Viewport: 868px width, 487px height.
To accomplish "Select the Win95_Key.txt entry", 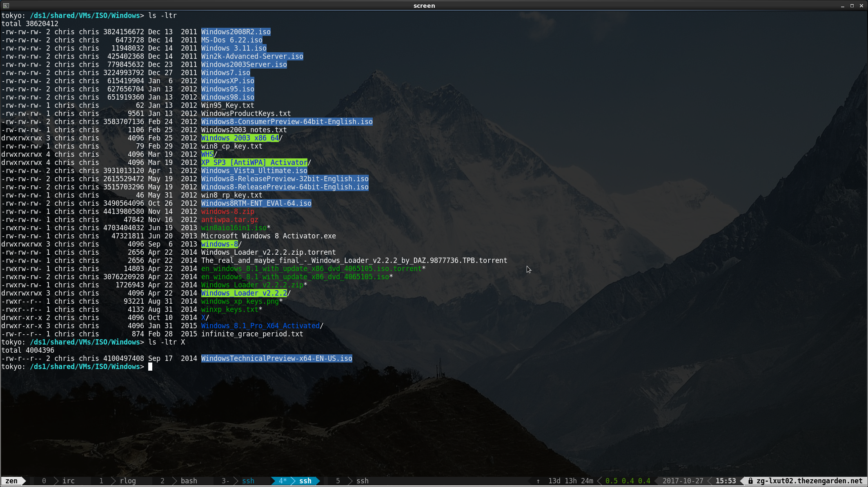I will click(x=227, y=105).
